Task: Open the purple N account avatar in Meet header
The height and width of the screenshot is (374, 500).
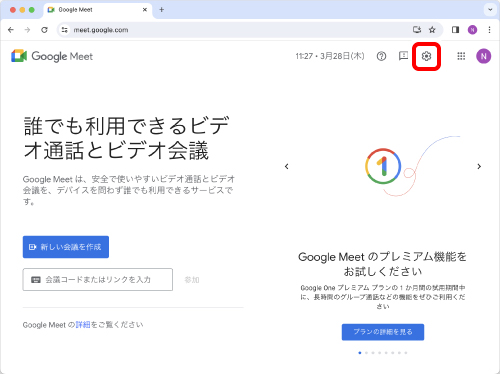Action: coord(483,56)
